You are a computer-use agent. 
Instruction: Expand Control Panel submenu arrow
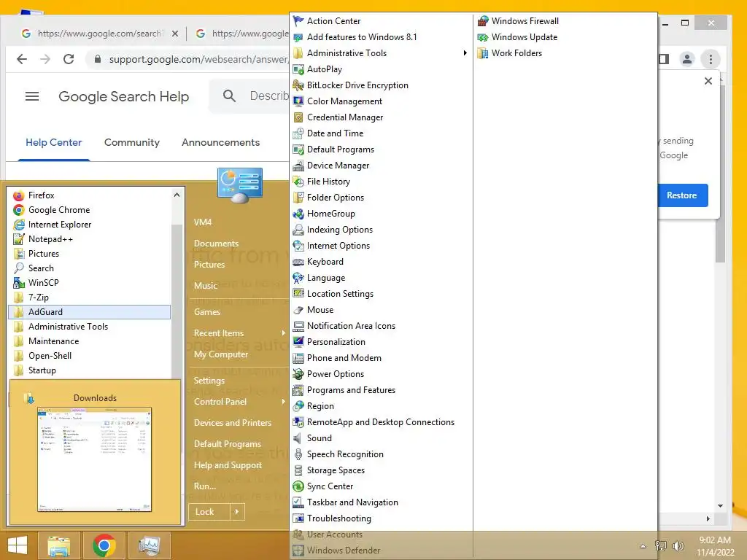283,402
